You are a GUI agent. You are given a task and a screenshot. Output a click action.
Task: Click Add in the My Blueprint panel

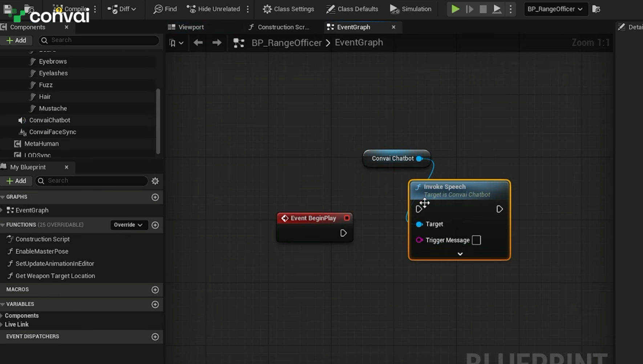[x=16, y=181]
